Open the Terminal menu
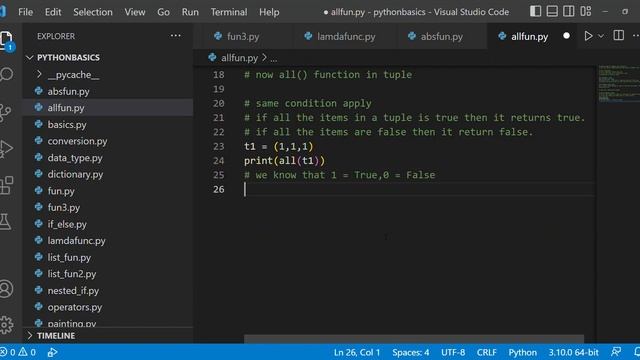Image resolution: width=640 pixels, height=360 pixels. tap(229, 12)
